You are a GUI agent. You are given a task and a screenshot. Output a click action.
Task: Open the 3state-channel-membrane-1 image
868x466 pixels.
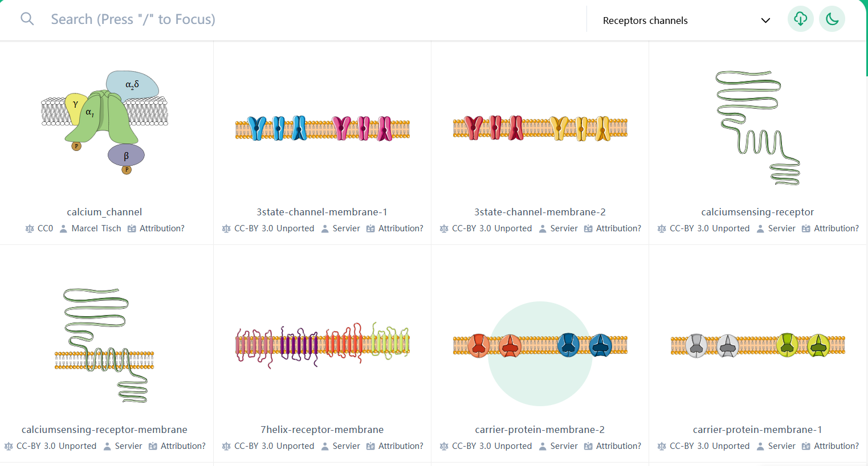coord(322,128)
